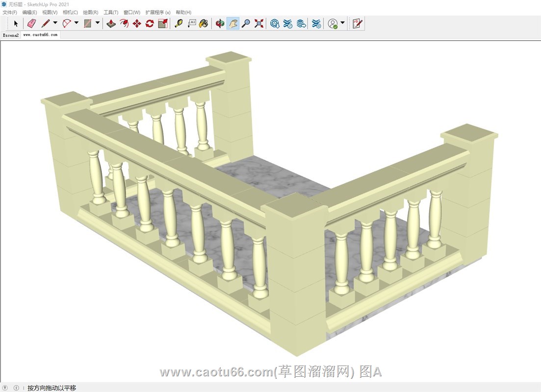The height and width of the screenshot is (392, 541).
Task: Select the arrow Select tool
Action: pyautogui.click(x=16, y=24)
